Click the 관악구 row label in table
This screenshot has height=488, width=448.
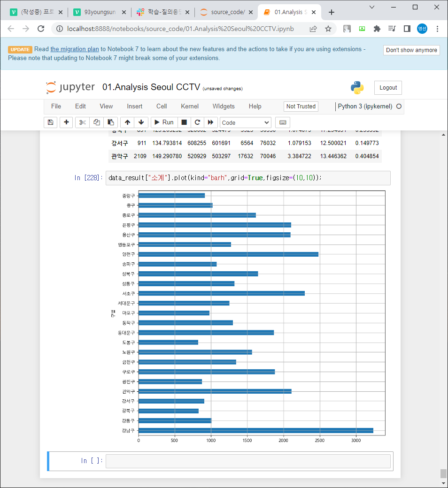coord(120,156)
